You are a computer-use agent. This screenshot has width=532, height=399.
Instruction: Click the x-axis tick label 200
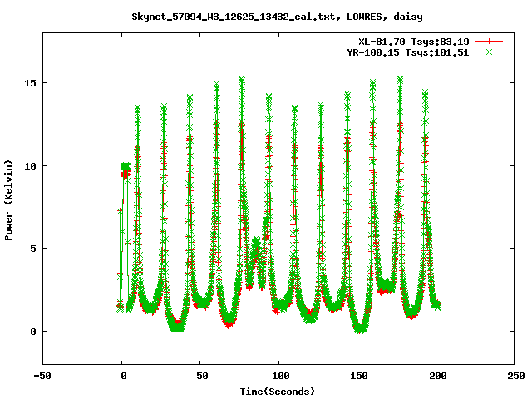coord(438,376)
